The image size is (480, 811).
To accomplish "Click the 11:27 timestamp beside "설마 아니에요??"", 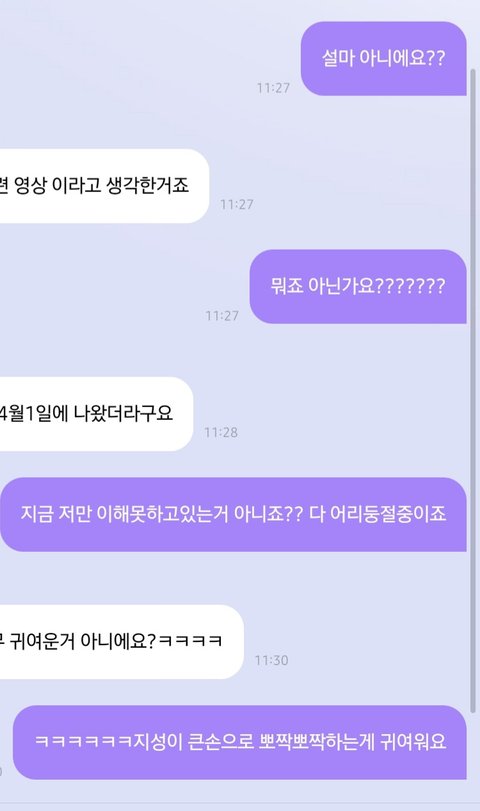I will 273,88.
